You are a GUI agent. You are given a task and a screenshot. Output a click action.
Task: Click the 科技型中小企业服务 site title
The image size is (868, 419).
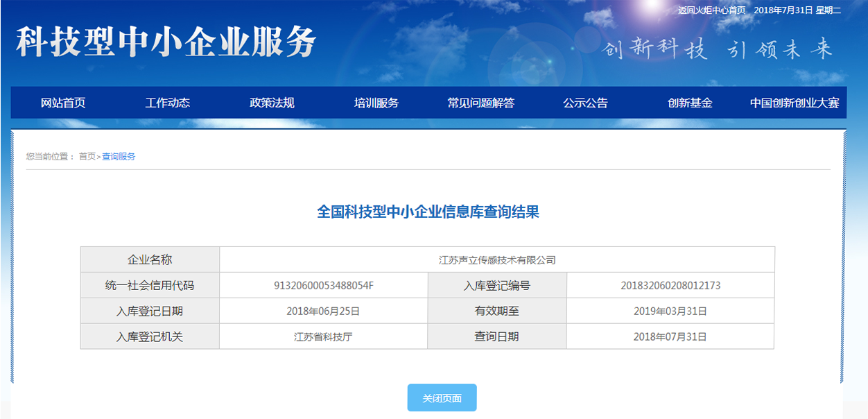[166, 43]
